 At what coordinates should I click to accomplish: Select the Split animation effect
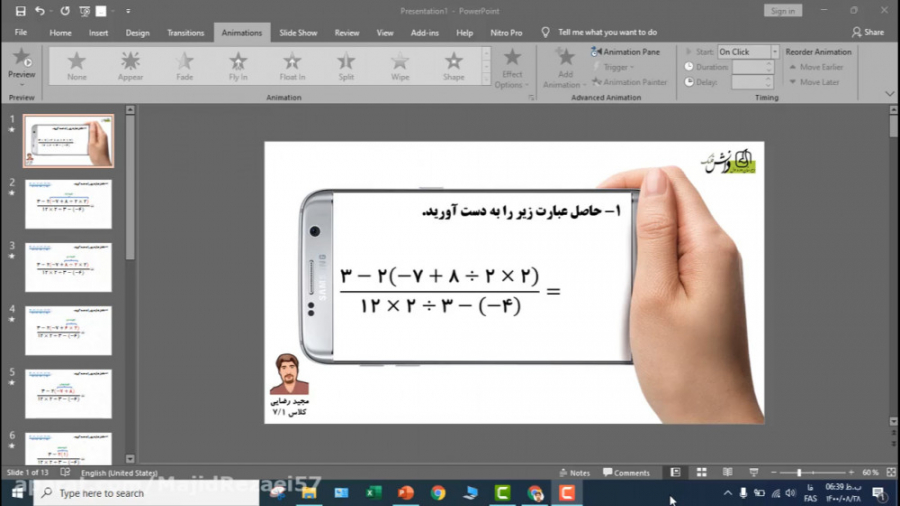pos(346,65)
